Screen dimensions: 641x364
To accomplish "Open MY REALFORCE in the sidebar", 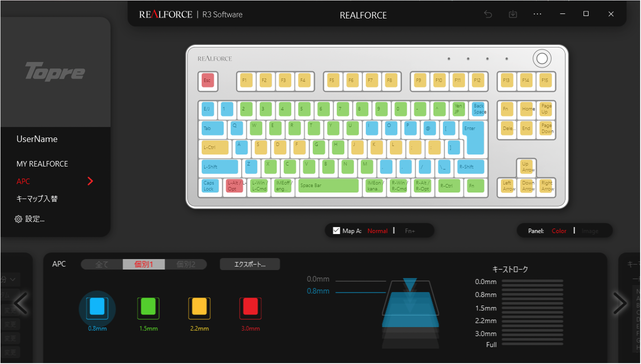I will 42,164.
